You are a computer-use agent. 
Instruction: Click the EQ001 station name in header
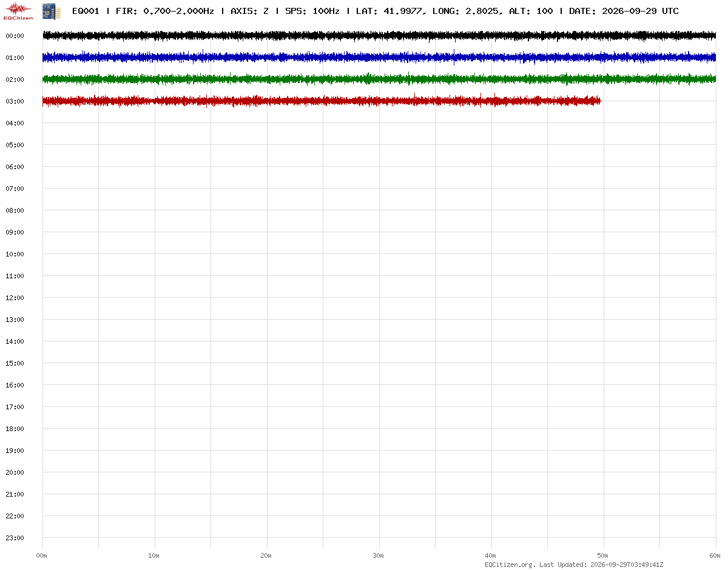click(86, 11)
